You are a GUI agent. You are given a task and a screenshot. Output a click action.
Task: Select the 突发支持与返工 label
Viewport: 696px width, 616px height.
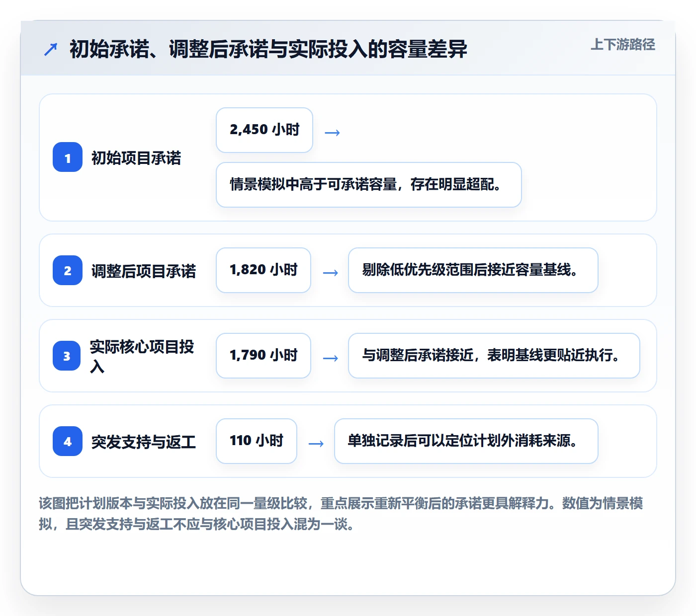(x=144, y=442)
